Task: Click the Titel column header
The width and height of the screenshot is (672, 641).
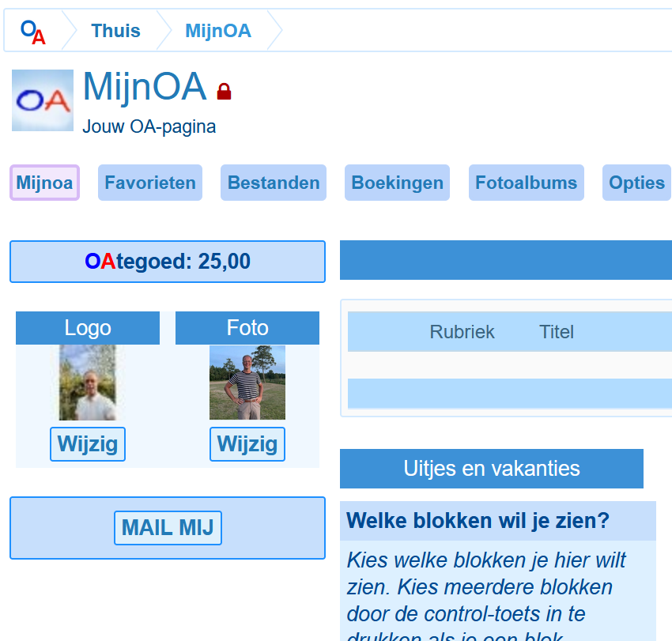Action: tap(557, 332)
